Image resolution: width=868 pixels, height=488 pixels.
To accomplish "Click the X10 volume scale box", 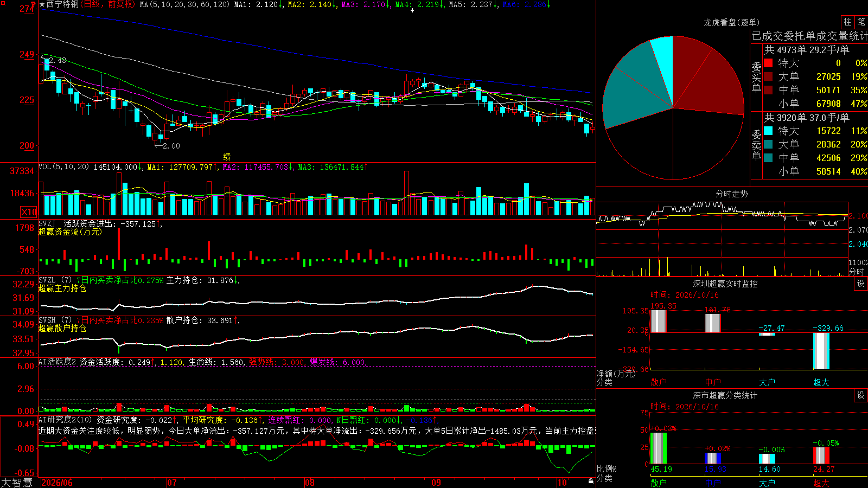I will pyautogui.click(x=29, y=212).
